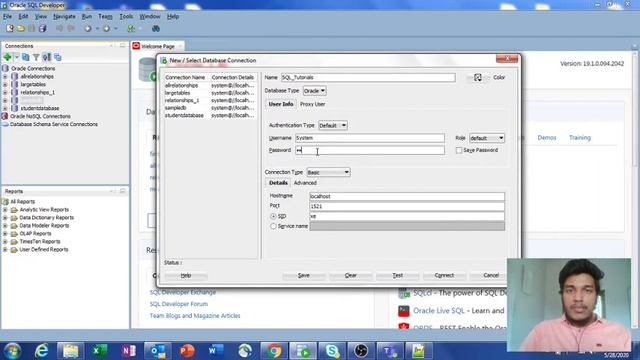Select Data Dictionary Reports in Reports tree
The width and height of the screenshot is (640, 360).
47,218
